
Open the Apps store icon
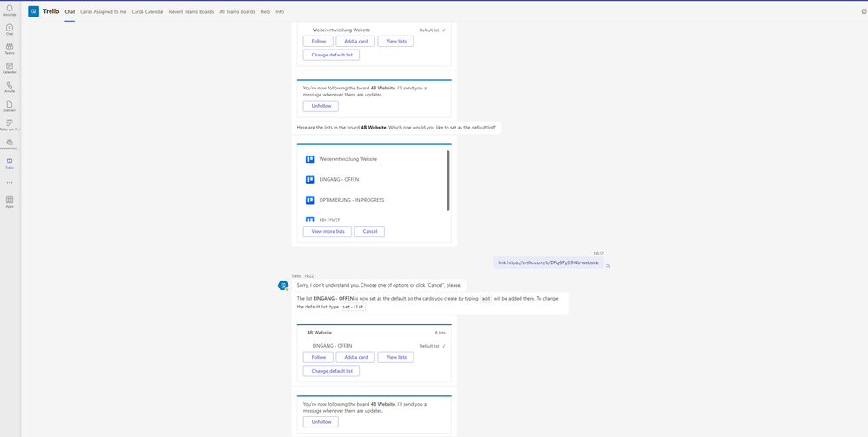[10, 202]
